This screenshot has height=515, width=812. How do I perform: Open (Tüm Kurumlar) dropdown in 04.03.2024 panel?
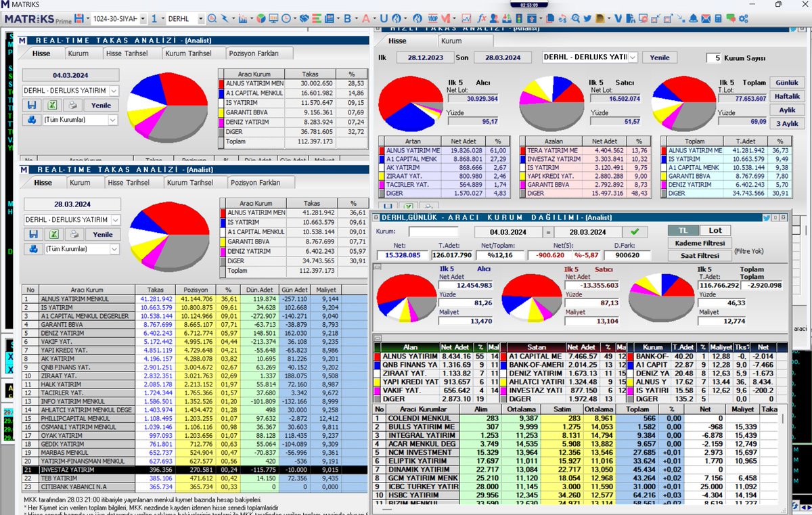point(113,120)
